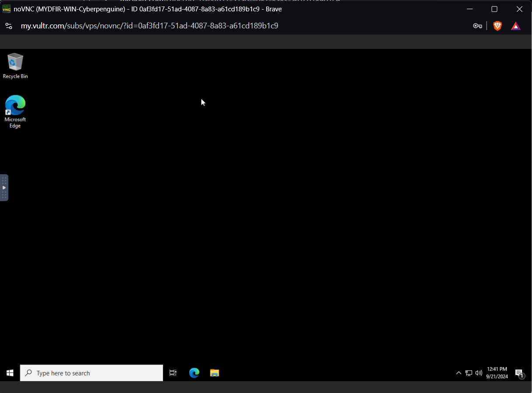Show hidden system tray icons

pos(459,373)
